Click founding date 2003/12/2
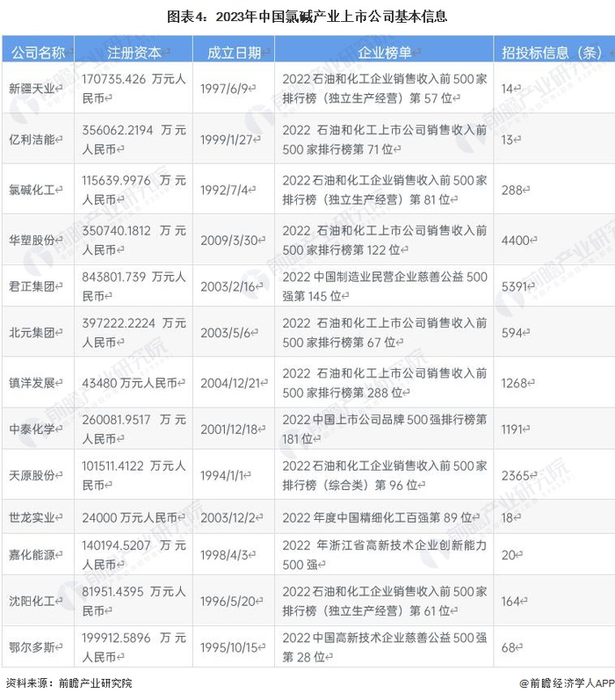Viewport: 615px width, 700px height. [228, 517]
